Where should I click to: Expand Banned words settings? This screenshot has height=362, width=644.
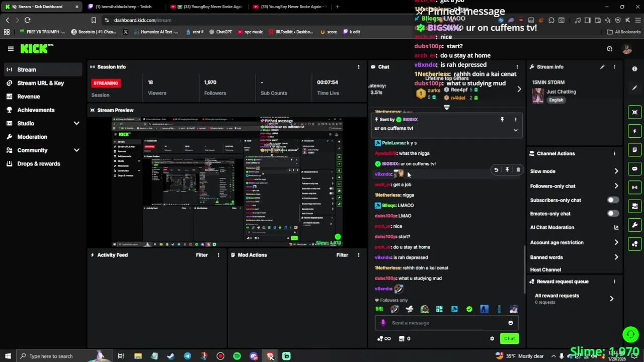pos(616,257)
